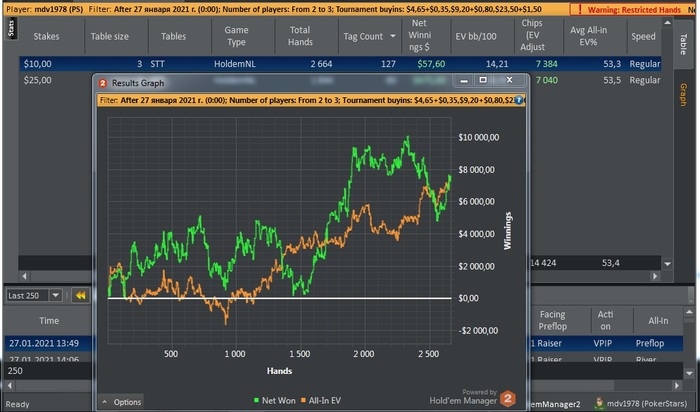This screenshot has width=700, height=412.
Task: Sort by Table size column header
Action: pyautogui.click(x=110, y=36)
